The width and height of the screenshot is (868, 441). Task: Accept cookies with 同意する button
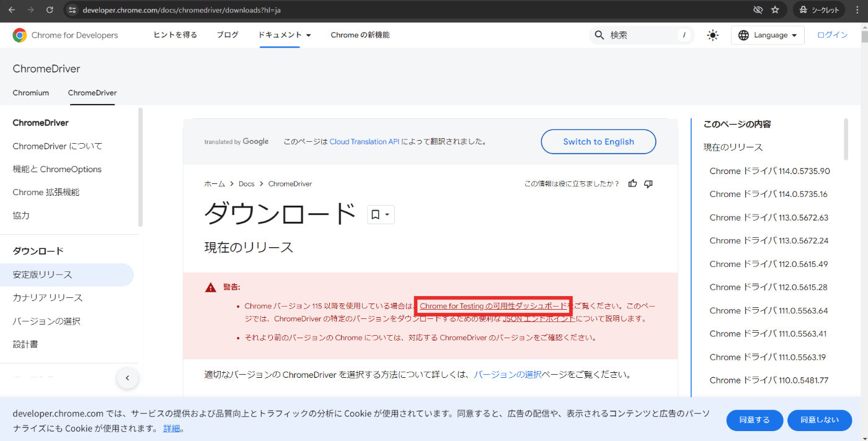pyautogui.click(x=755, y=420)
